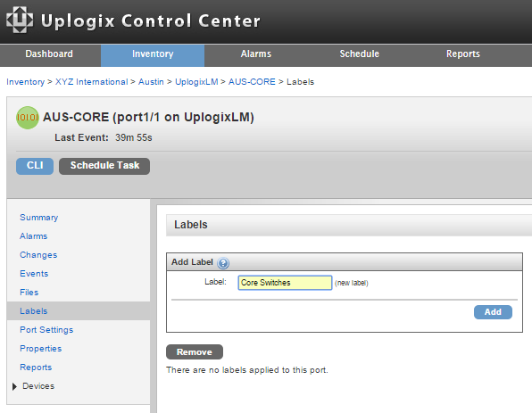Image resolution: width=532 pixels, height=413 pixels.
Task: Follow the Austin breadcrumb link
Action: click(x=151, y=82)
